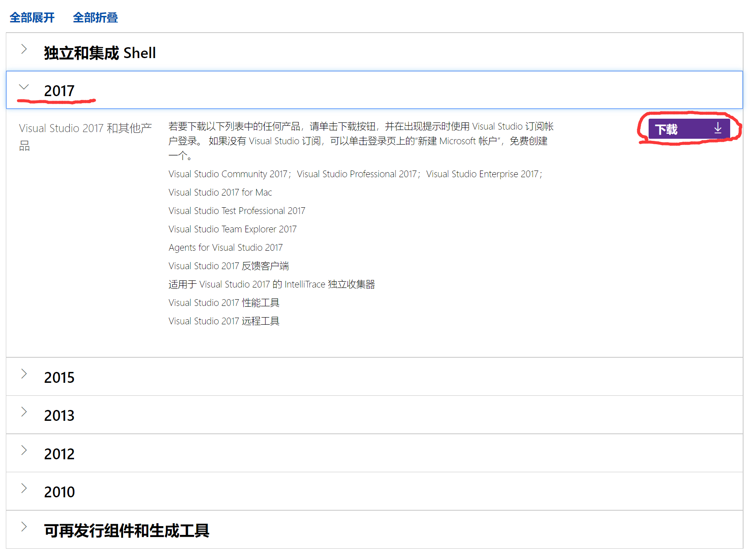The image size is (754, 560).
Task: Open the 2010 heading row
Action: [x=59, y=492]
